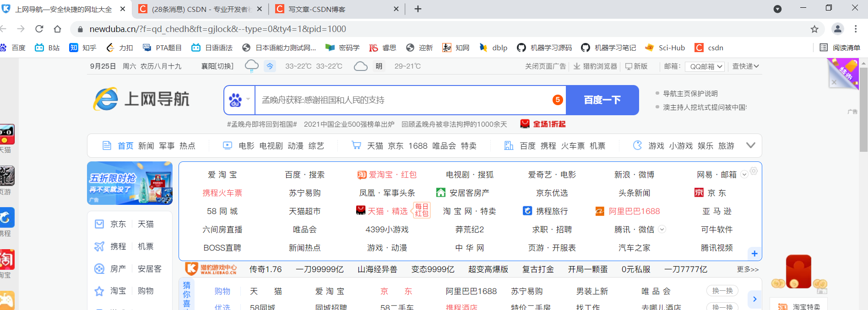Open the 日语语法 bookmark

tap(212, 48)
